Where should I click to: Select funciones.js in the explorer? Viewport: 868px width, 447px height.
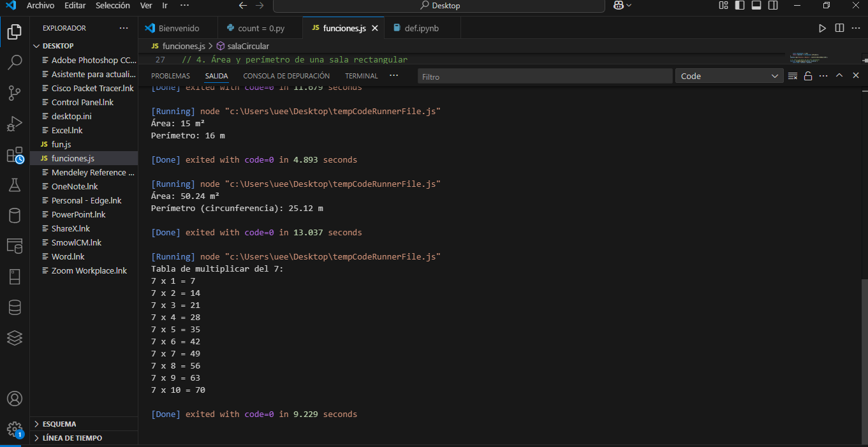(84, 158)
